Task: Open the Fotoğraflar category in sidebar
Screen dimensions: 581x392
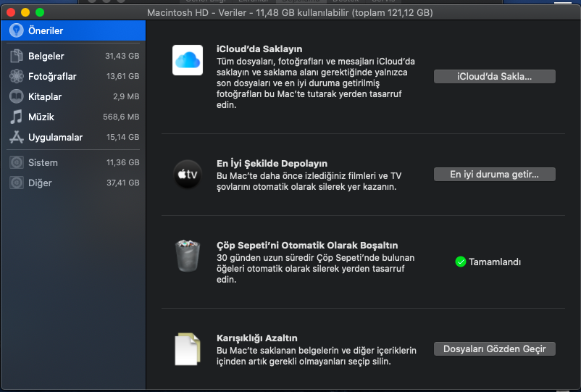Action: click(x=73, y=76)
